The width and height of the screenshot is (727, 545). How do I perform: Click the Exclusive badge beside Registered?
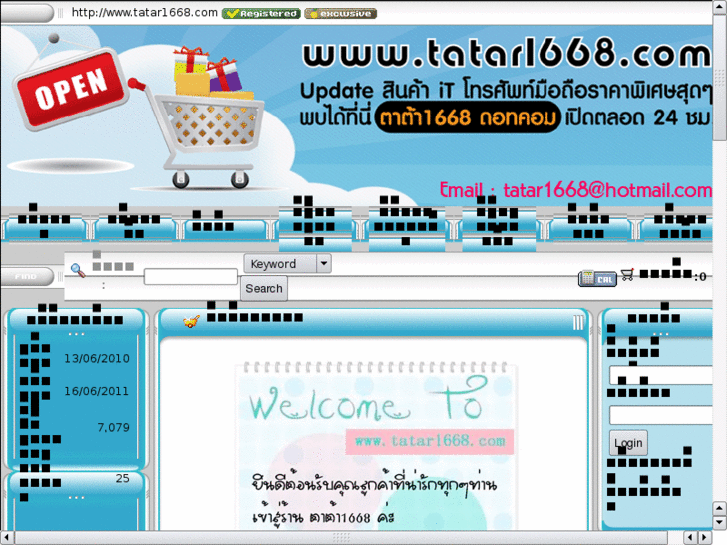tap(340, 13)
